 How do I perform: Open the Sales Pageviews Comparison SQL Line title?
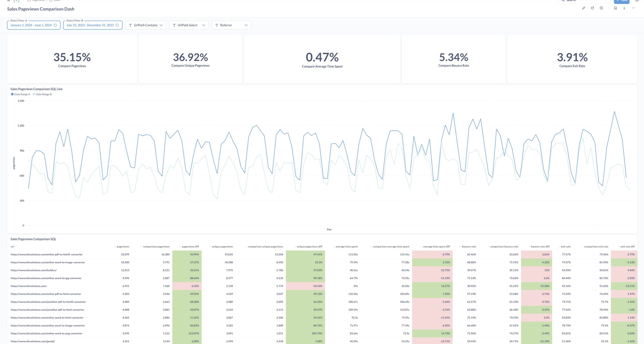click(x=36, y=89)
